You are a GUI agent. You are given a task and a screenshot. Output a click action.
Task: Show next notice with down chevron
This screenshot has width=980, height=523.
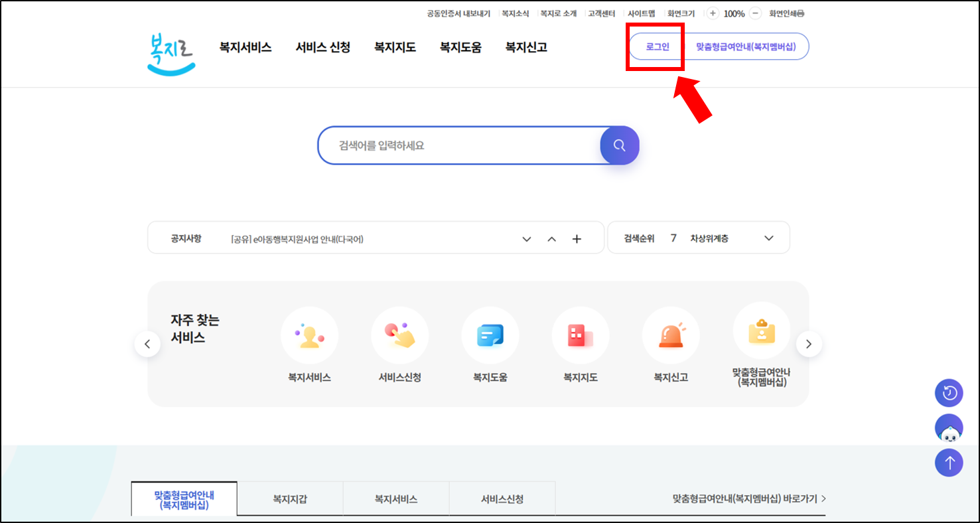point(527,239)
